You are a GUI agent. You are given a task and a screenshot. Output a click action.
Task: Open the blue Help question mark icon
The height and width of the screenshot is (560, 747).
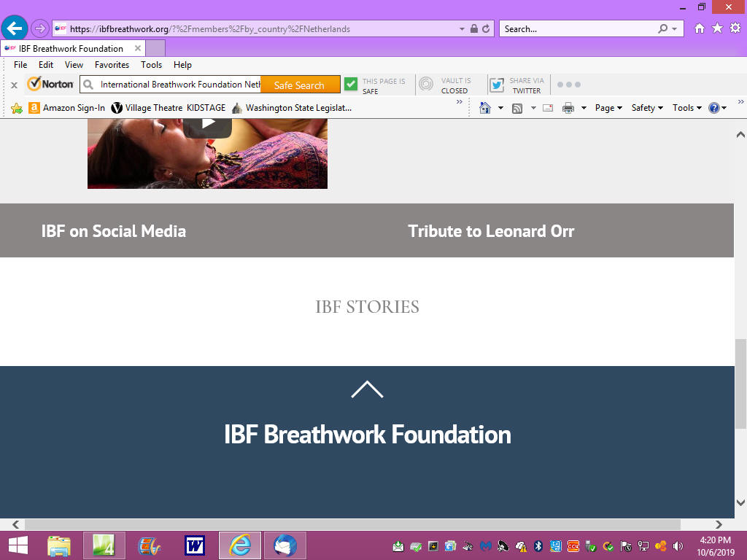click(x=713, y=108)
